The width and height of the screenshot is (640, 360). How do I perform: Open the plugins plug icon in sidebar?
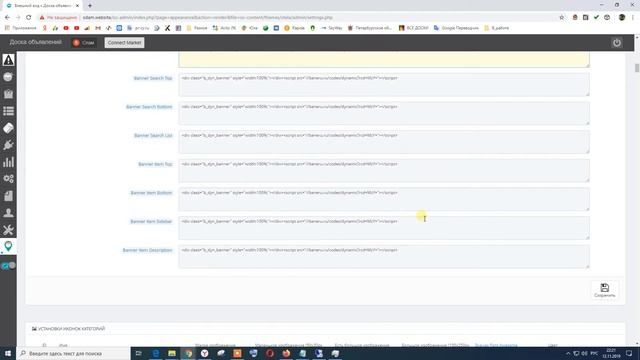point(8,145)
